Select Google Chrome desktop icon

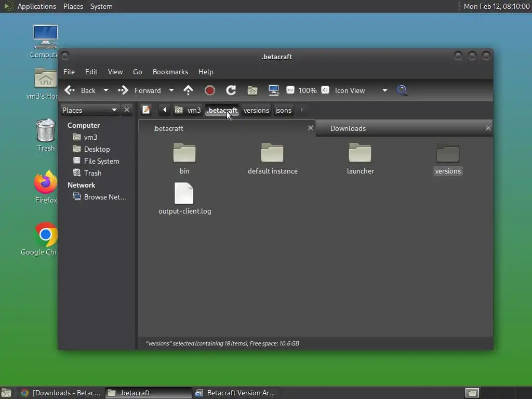tap(41, 239)
